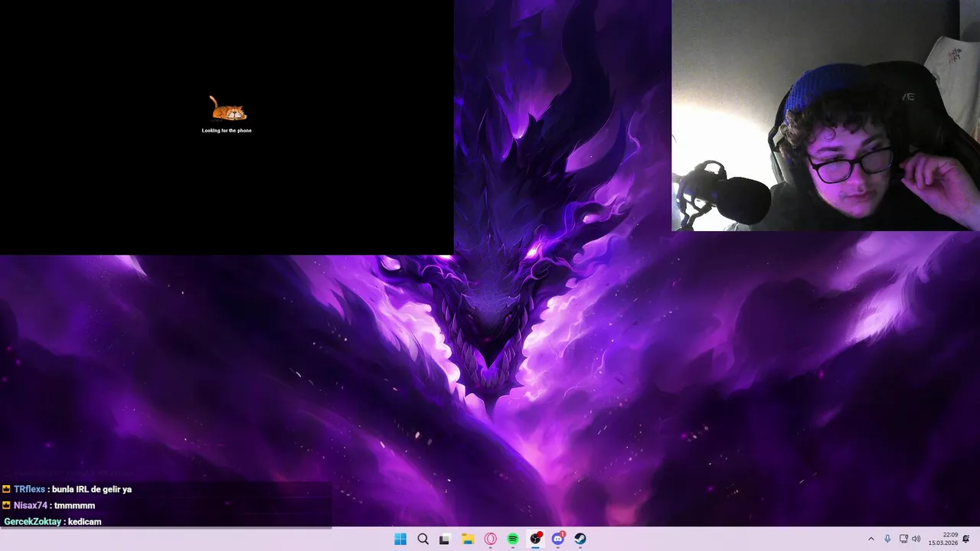Open the notification bell icon
The height and width of the screenshot is (551, 980).
tap(966, 539)
